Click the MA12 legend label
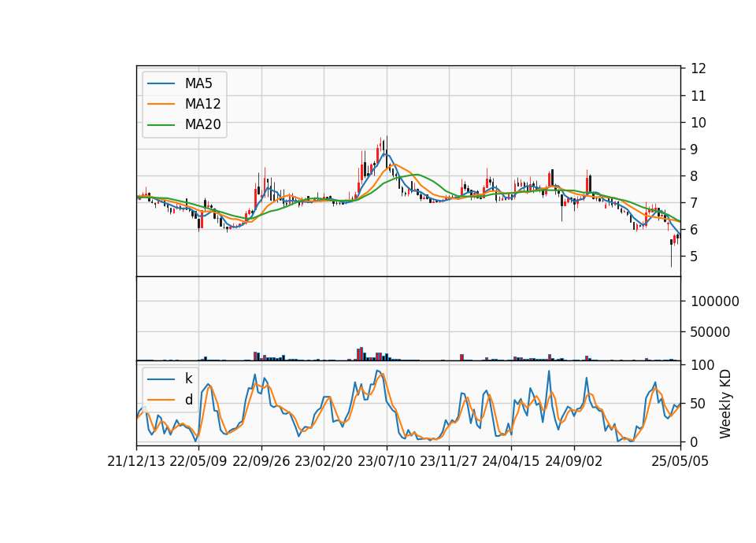Viewport: 756px width, 543px height. point(202,104)
